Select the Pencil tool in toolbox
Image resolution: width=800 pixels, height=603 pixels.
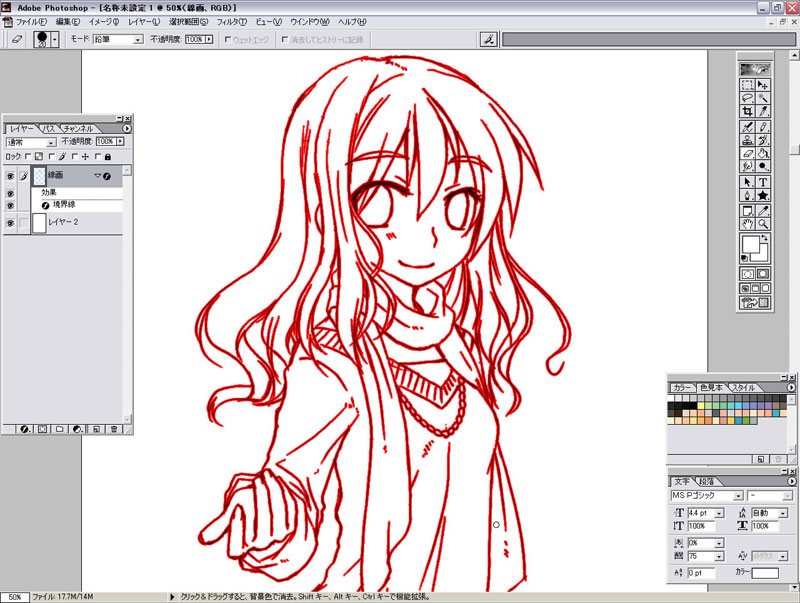763,127
